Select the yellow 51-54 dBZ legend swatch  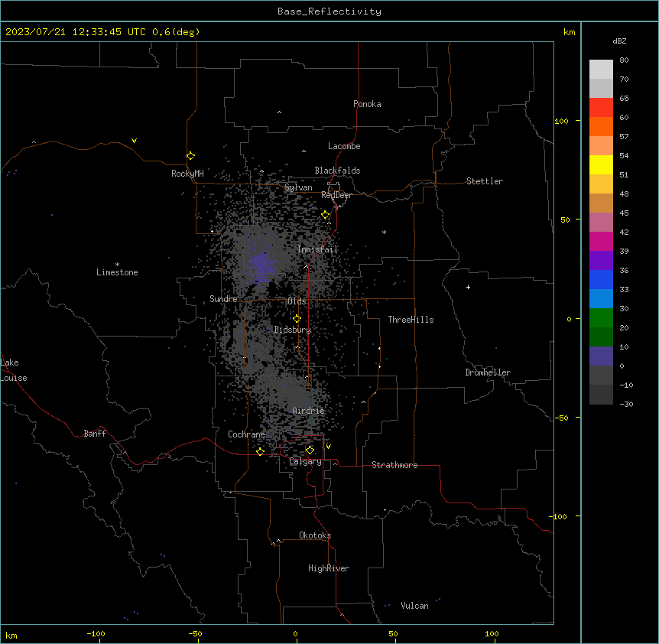[x=601, y=164]
